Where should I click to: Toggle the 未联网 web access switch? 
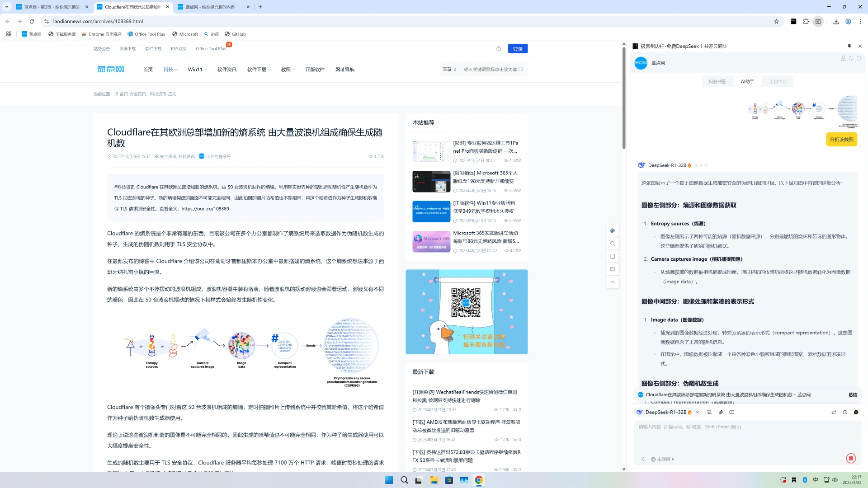coord(662,459)
